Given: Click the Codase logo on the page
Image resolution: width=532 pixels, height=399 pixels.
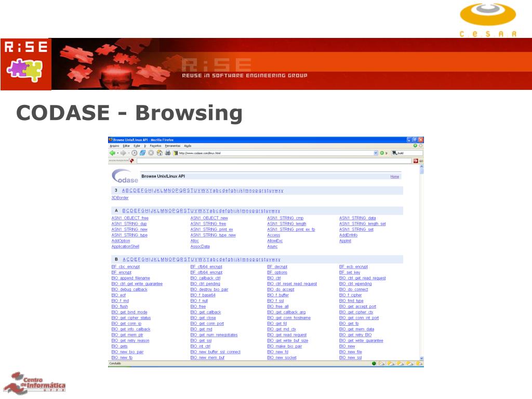Looking at the screenshot, I should point(125,177).
